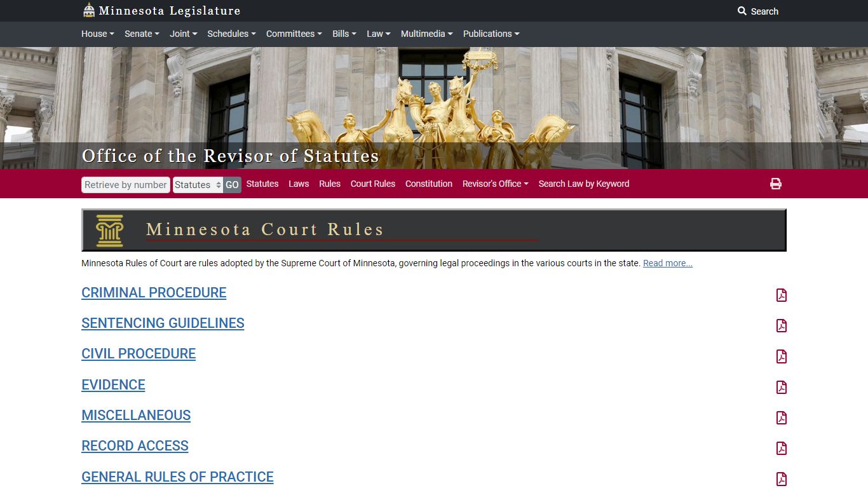Open Search Law by Keyword
The width and height of the screenshot is (868, 488).
[x=584, y=184]
